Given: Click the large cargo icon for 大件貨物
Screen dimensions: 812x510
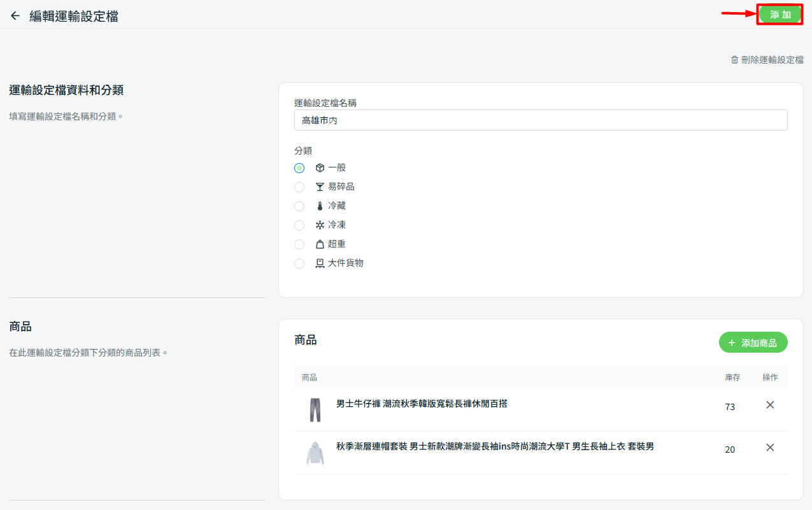Looking at the screenshot, I should (320, 264).
